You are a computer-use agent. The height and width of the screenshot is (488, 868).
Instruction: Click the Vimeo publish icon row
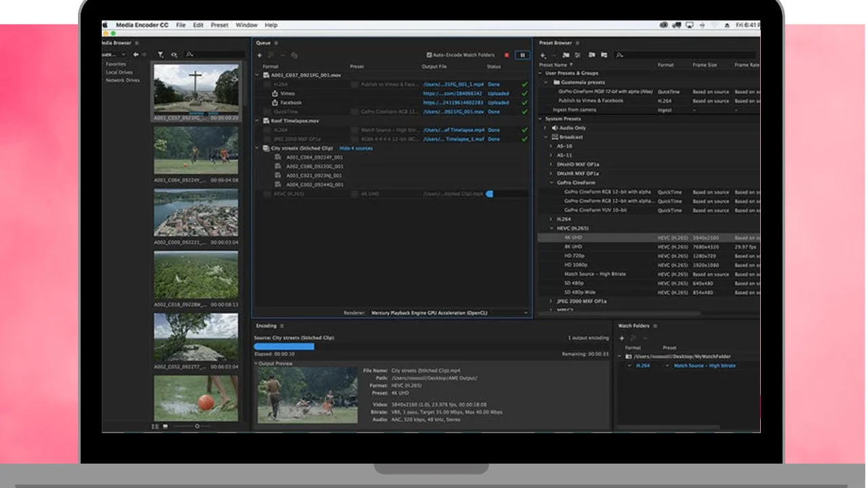tap(275, 94)
